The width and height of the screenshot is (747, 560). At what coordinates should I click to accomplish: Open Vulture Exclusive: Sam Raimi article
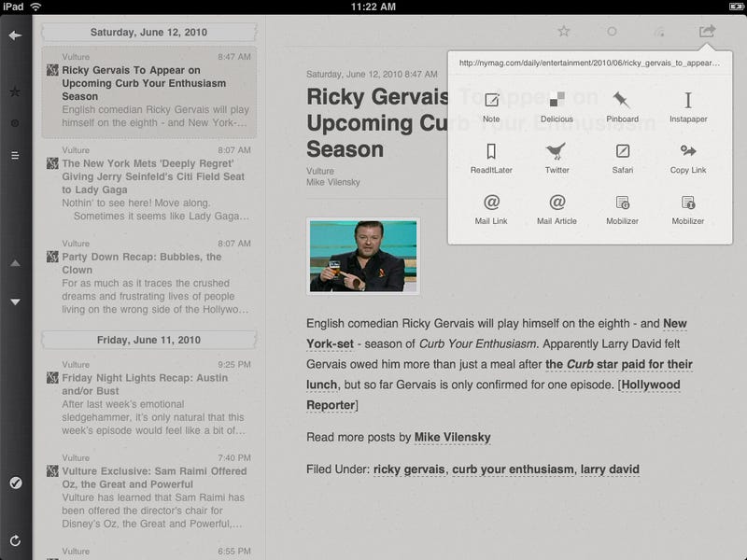pyautogui.click(x=149, y=491)
